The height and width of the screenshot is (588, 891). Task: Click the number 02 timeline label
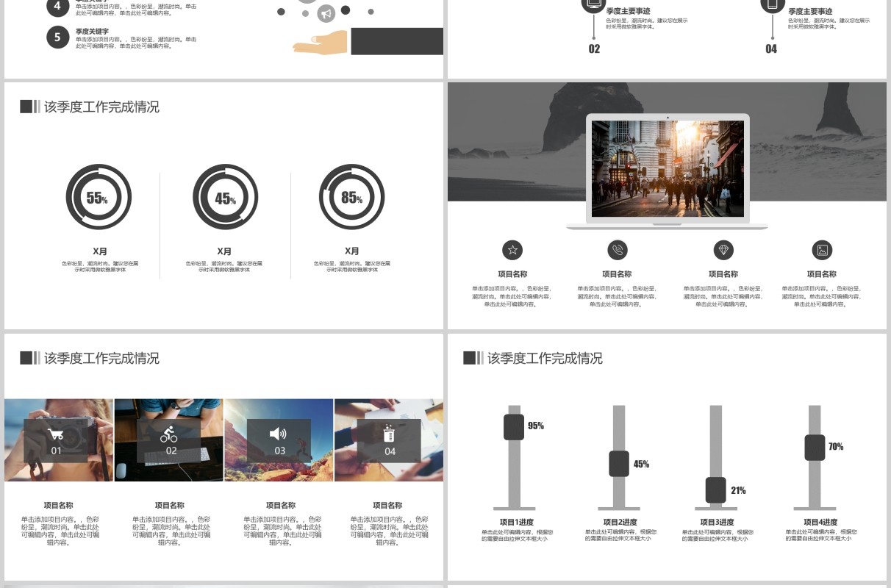coord(594,49)
